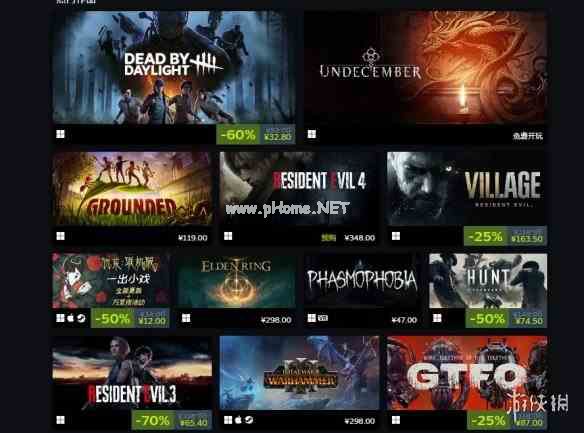Image resolution: width=584 pixels, height=433 pixels.
Task: Click the ¥348.00 price for Resident Evil 4
Action: tap(359, 238)
